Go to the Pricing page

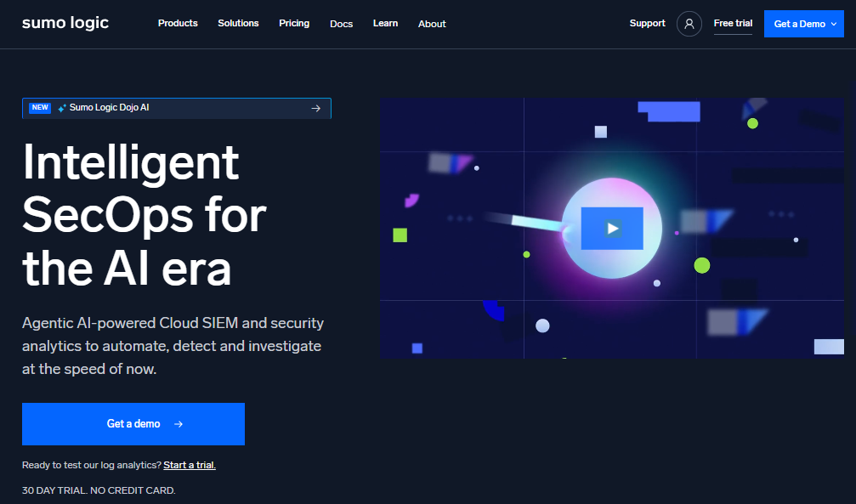(x=294, y=23)
